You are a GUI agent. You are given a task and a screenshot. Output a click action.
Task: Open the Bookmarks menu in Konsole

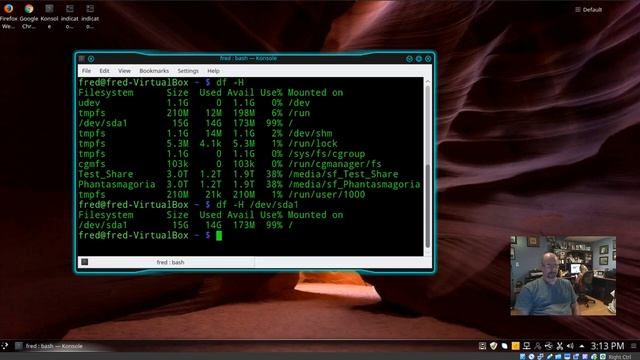(x=154, y=71)
